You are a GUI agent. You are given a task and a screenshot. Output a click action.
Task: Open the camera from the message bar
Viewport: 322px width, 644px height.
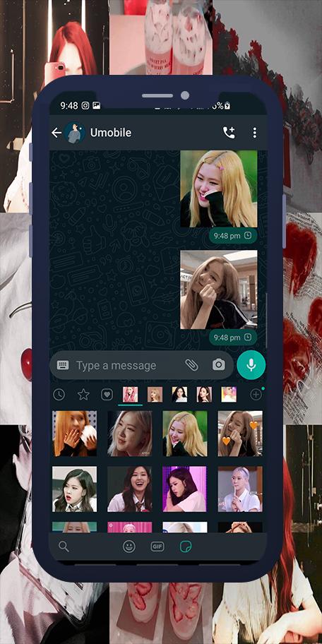click(x=218, y=364)
